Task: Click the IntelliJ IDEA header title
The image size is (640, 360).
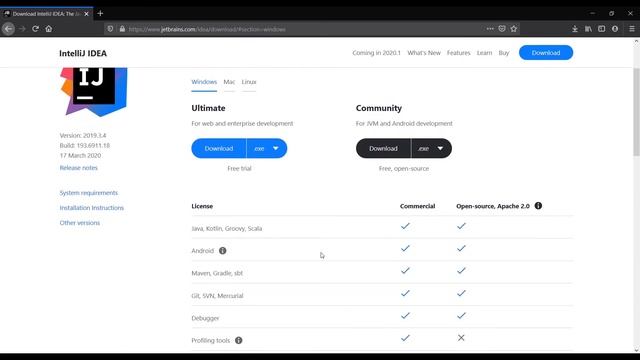Action: 83,53
